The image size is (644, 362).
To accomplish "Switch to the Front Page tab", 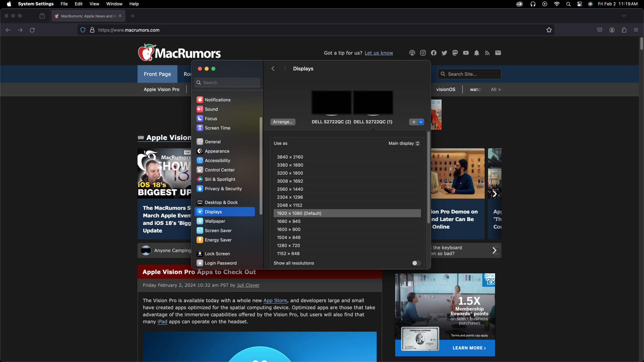I will tap(157, 74).
